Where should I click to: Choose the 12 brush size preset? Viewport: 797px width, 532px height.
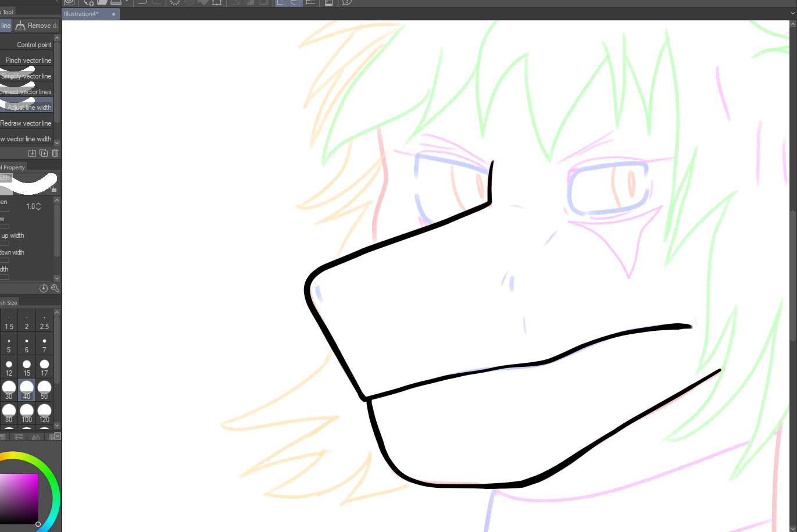pyautogui.click(x=9, y=367)
